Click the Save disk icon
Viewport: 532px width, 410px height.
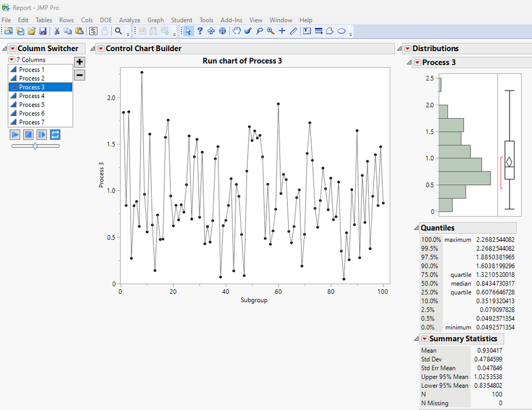tap(43, 31)
